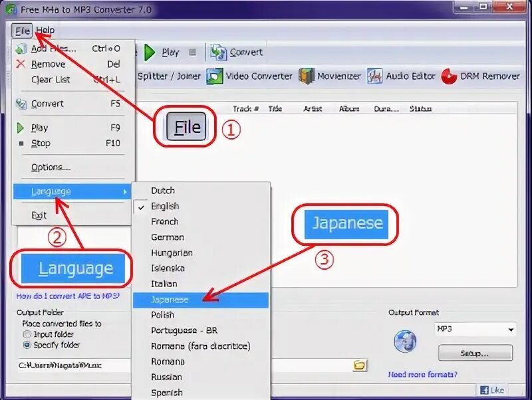Select Russian language
This screenshot has width=532, height=400.
coord(201,377)
